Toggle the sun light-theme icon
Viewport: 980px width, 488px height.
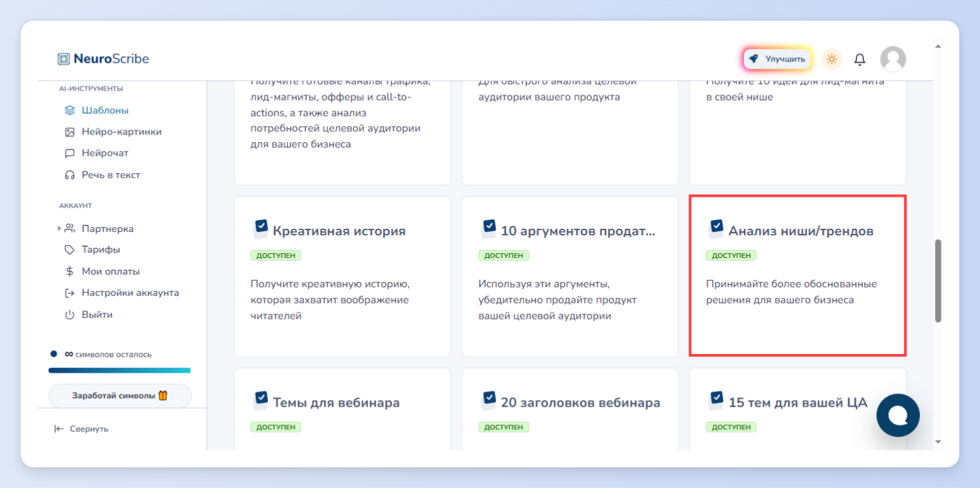tap(831, 59)
